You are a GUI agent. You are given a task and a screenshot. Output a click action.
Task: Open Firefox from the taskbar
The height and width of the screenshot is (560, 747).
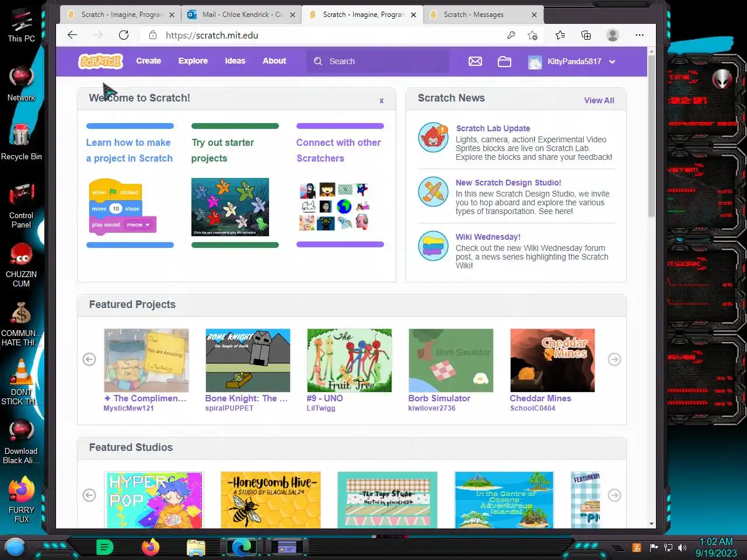150,547
